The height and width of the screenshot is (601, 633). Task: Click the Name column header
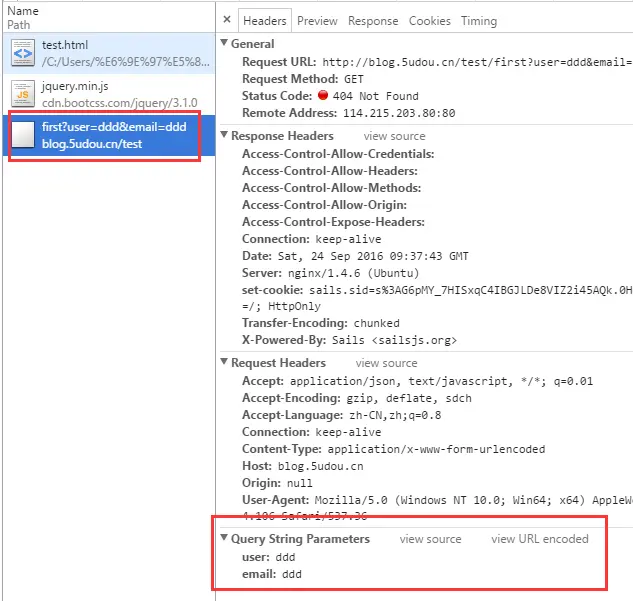(x=23, y=11)
